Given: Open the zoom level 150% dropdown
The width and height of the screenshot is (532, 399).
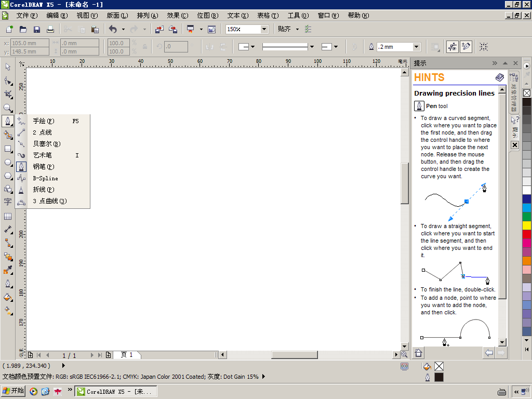Looking at the screenshot, I should 264,29.
